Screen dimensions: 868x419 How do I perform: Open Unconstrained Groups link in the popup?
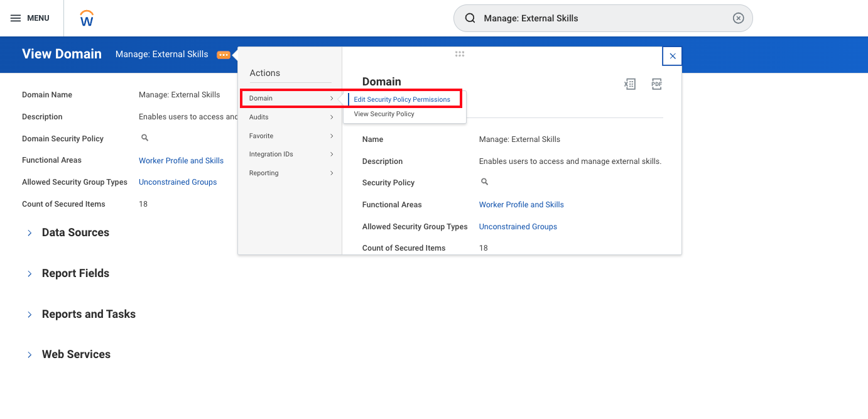518,227
